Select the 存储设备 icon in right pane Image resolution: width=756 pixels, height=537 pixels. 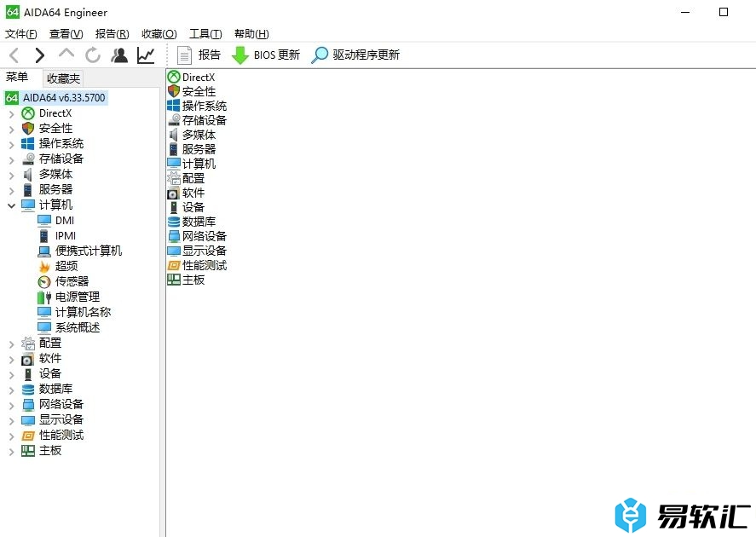click(x=174, y=120)
